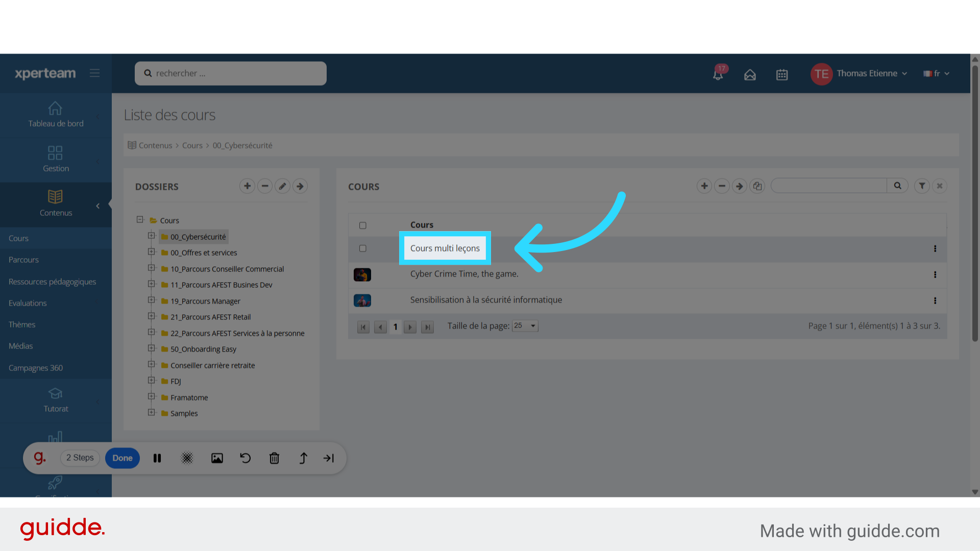
Task: Check the Cours multi leçons checkbox
Action: 363,248
